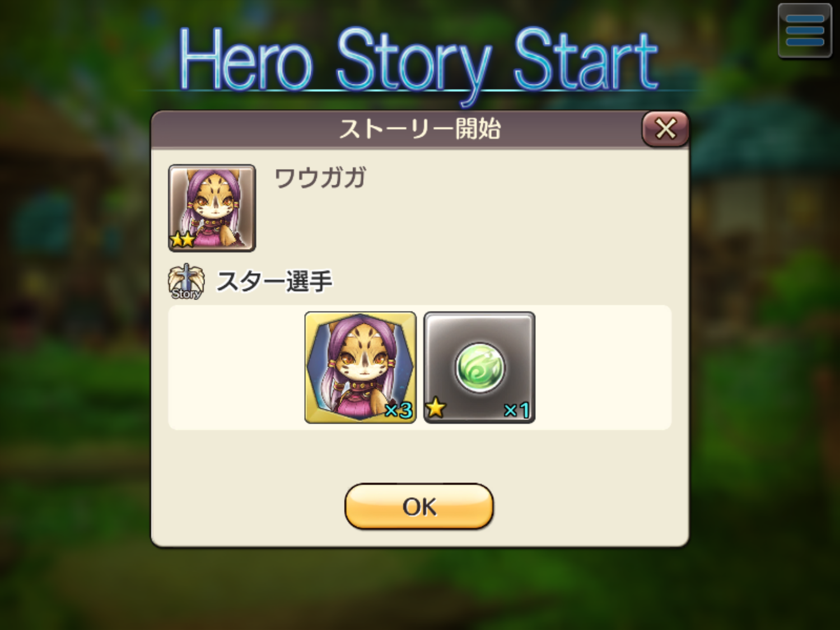
Task: Click the winged sword Story icon
Action: (186, 282)
